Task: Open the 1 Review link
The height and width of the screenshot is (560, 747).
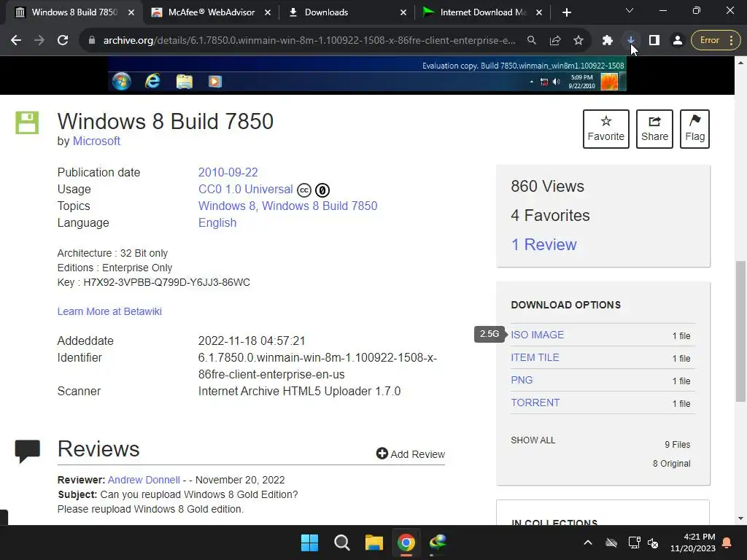Action: point(543,245)
